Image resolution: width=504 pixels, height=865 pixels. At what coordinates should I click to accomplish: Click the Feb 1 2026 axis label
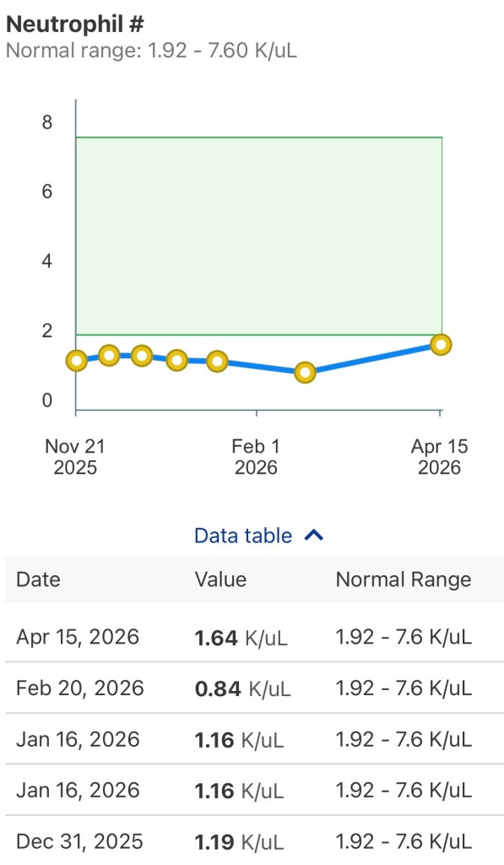pos(256,458)
